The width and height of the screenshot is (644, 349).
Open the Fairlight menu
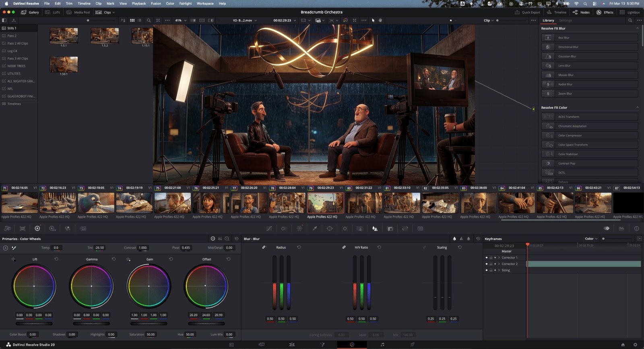pyautogui.click(x=186, y=3)
